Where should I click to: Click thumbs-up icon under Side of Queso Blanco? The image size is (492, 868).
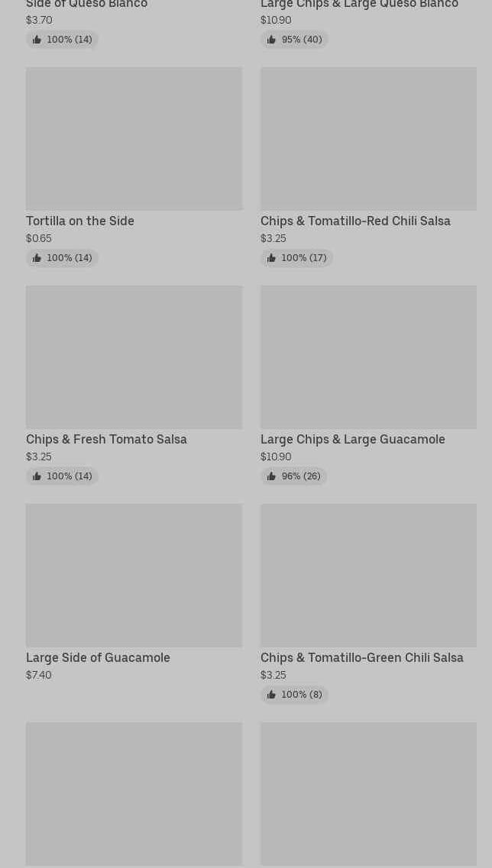(x=37, y=40)
